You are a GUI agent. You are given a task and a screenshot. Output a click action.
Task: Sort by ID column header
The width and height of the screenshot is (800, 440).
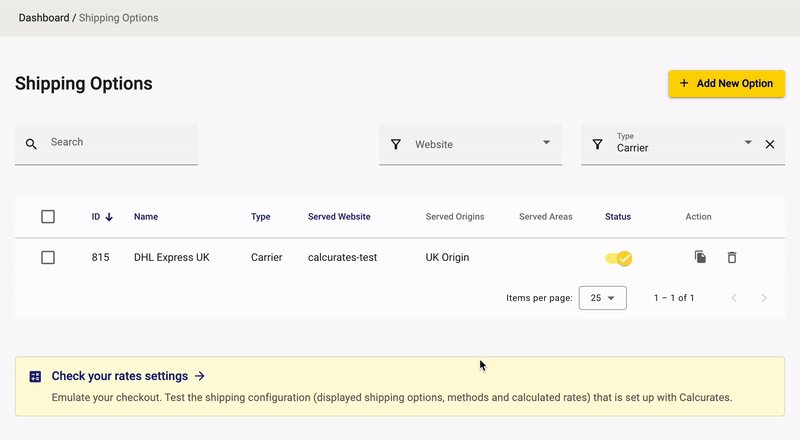click(96, 216)
